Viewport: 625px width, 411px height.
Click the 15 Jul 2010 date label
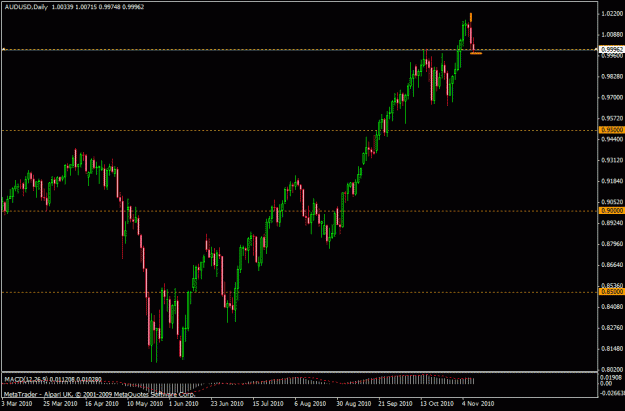tap(268, 403)
